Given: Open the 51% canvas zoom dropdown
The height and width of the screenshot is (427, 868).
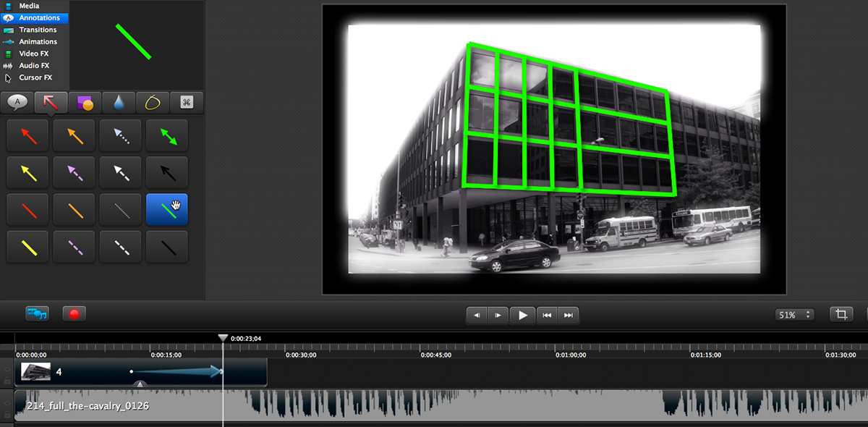Looking at the screenshot, I should [x=794, y=315].
